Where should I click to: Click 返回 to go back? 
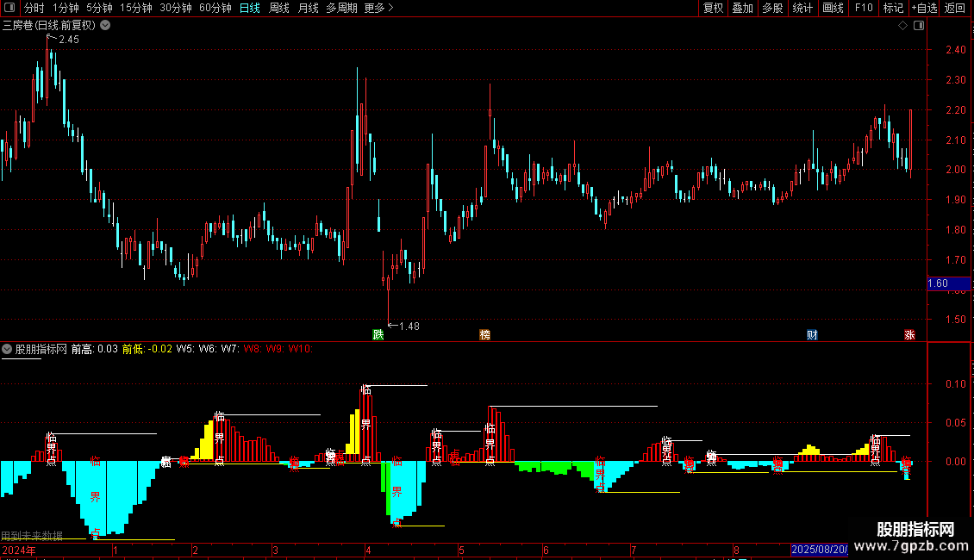(955, 8)
